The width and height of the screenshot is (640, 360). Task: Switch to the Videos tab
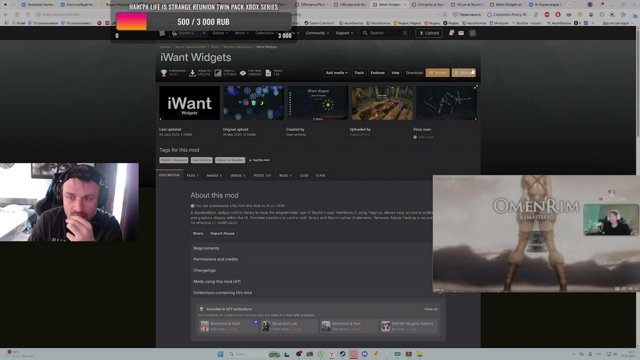pos(238,176)
